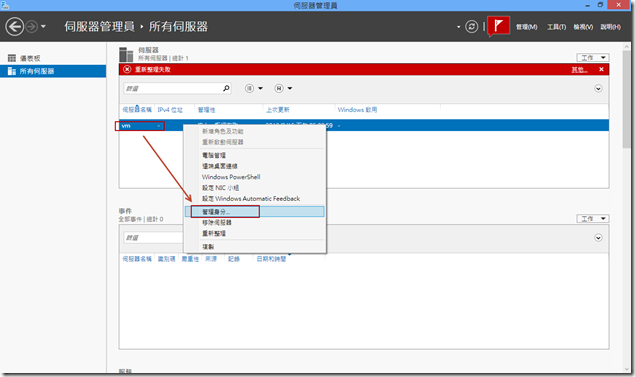Sort by 伺服器名稱 column in servers table

[137, 110]
